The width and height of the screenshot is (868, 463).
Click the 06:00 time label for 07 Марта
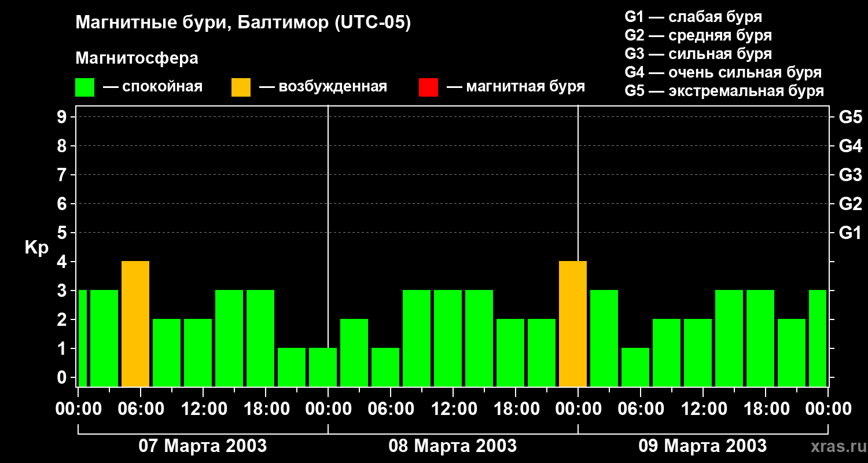[140, 409]
